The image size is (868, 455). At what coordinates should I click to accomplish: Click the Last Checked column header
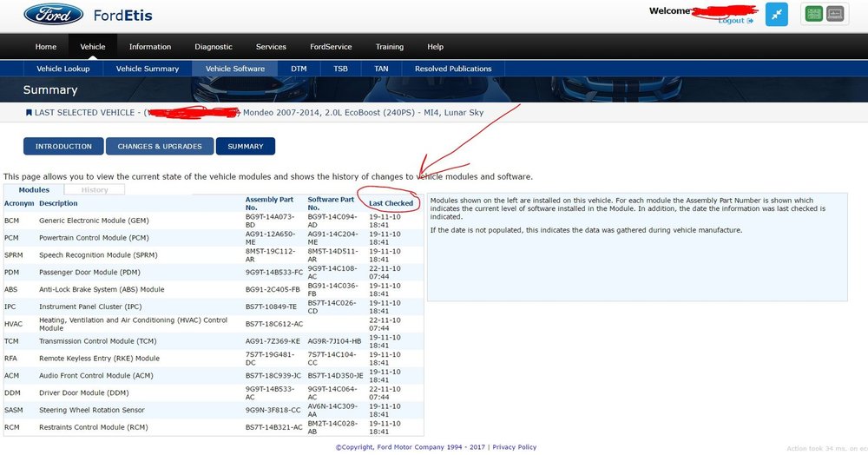pyautogui.click(x=391, y=203)
